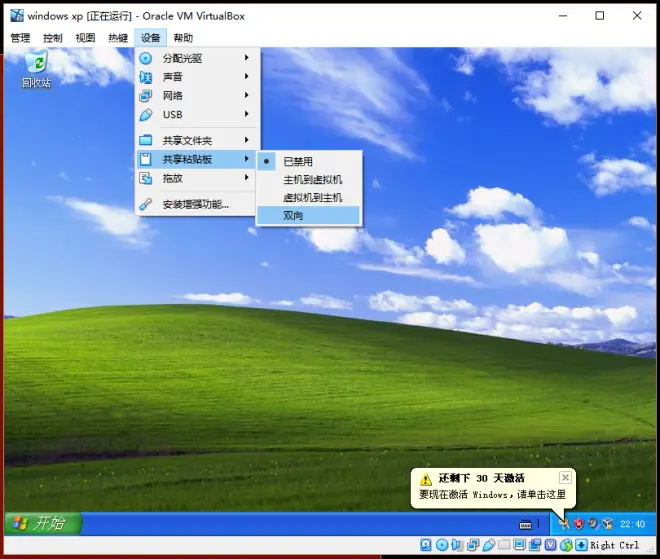660x559 pixels.
Task: Select 双向 bidirectional clipboard mode
Action: (x=309, y=215)
